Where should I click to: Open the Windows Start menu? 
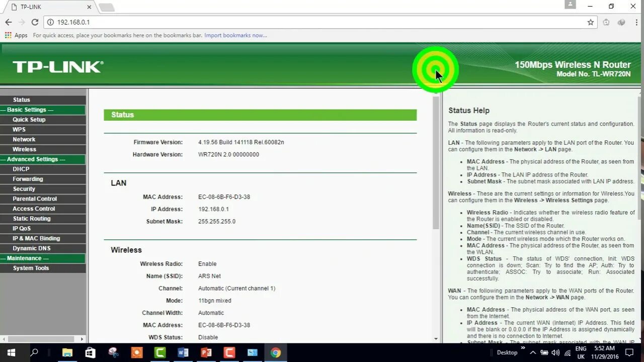click(11, 352)
